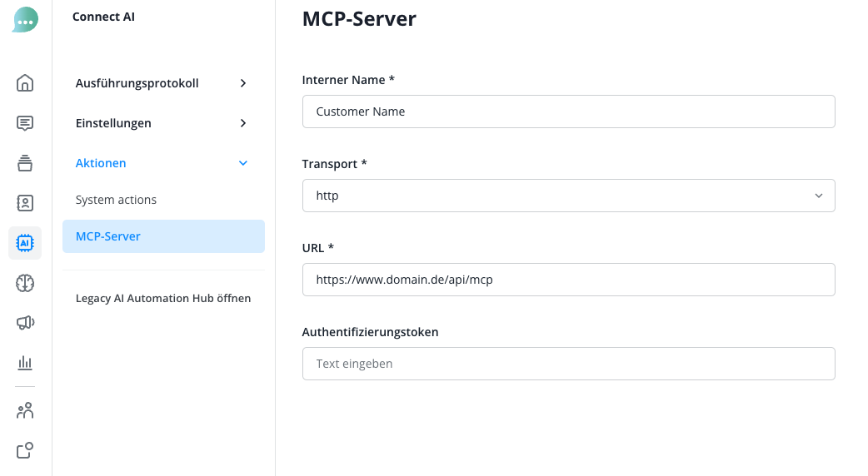868x476 pixels.
Task: Open the brain knowledge icon
Action: pos(25,283)
